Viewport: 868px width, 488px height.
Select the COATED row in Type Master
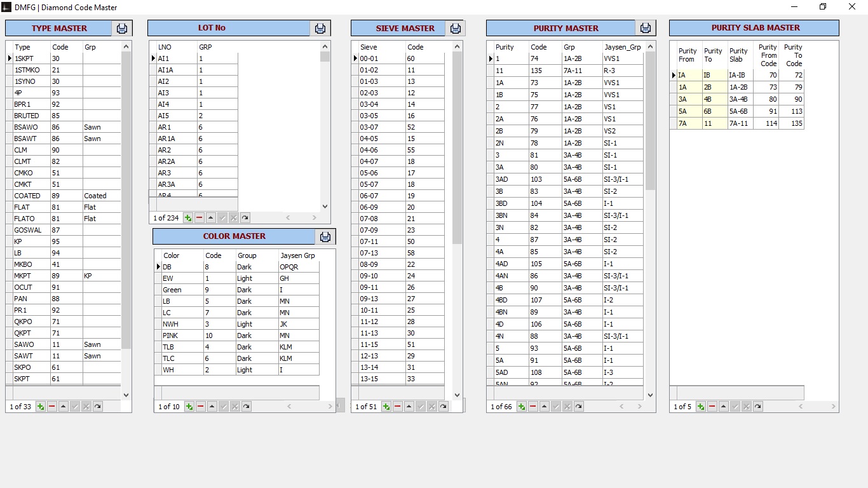tap(64, 196)
